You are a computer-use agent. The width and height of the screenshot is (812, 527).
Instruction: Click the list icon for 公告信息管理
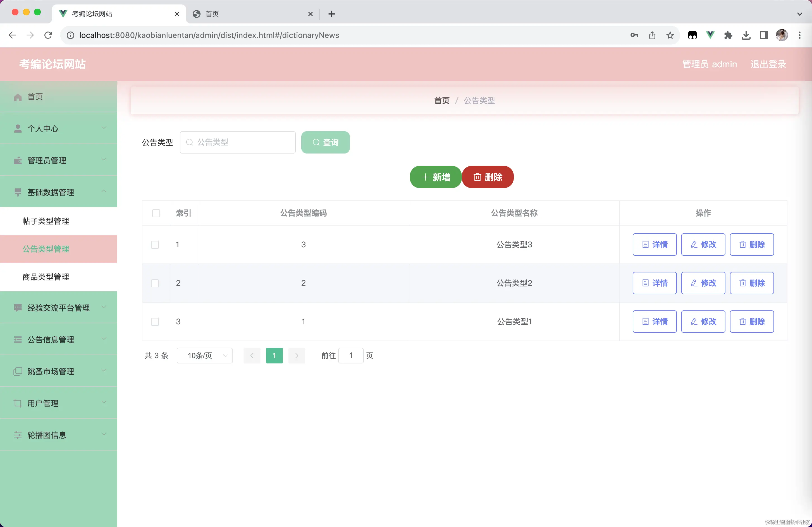click(17, 339)
